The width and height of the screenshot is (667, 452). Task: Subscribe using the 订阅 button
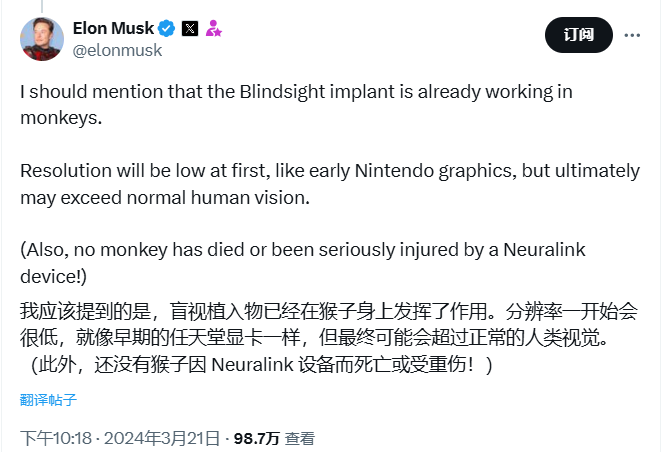click(579, 35)
